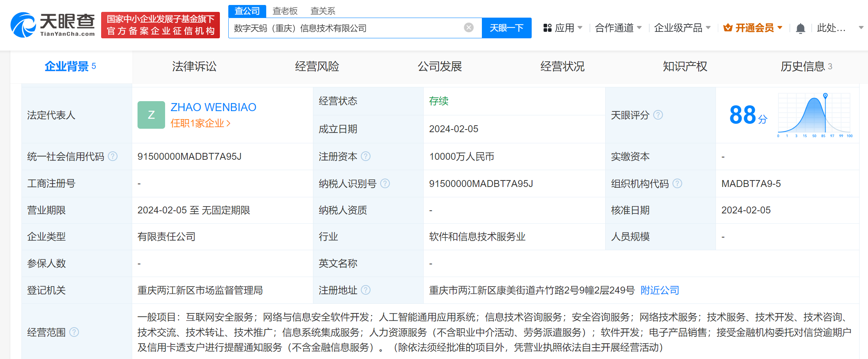Image resolution: width=868 pixels, height=359 pixels.
Task: Switch to the 法律诉讼 tab
Action: click(194, 67)
